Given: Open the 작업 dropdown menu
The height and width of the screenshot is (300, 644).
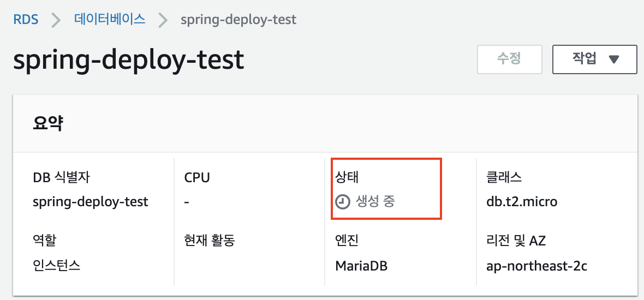Looking at the screenshot, I should coord(595,59).
